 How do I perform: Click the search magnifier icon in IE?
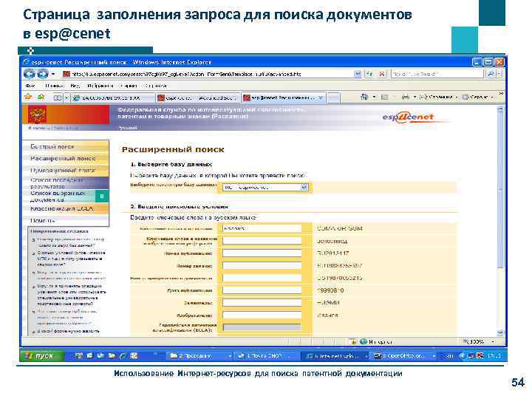pos(491,74)
